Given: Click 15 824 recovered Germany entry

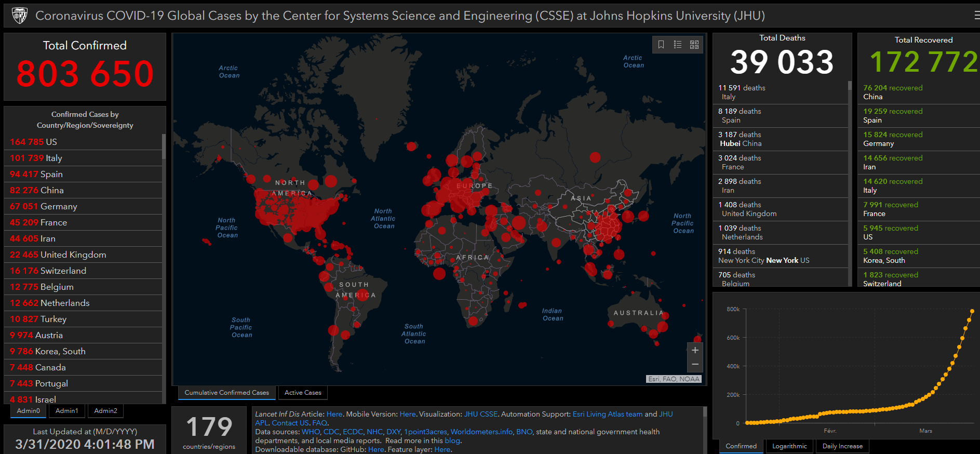Looking at the screenshot, I should 919,139.
